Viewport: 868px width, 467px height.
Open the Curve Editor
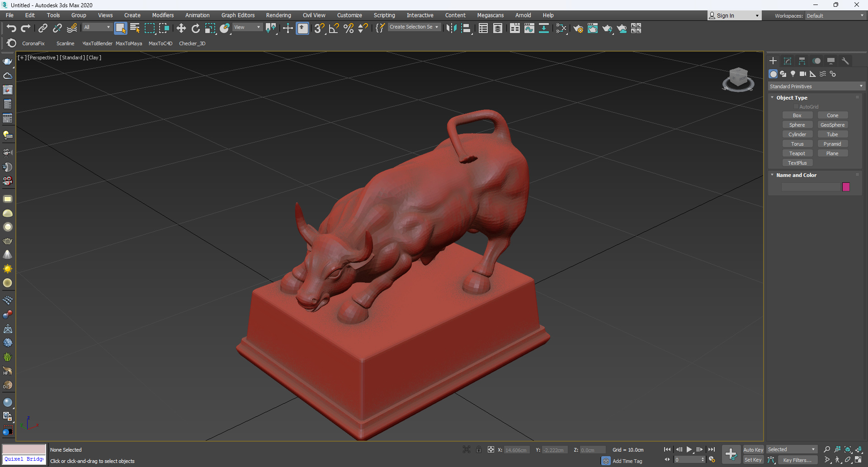point(529,29)
